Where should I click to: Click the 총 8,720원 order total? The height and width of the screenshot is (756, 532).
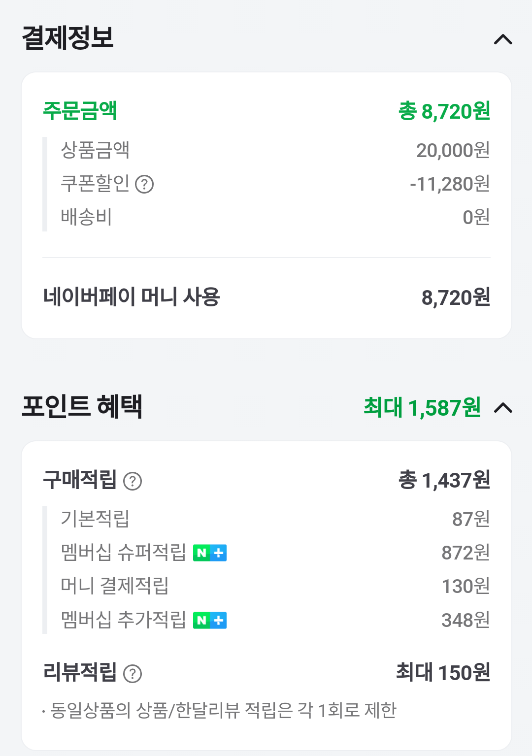444,111
